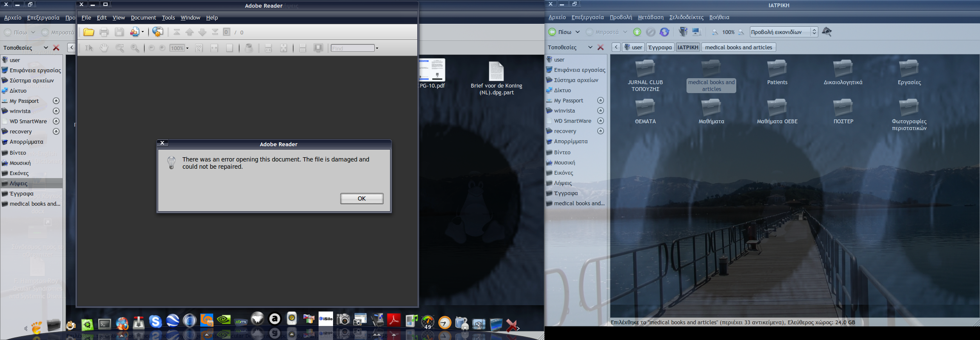The width and height of the screenshot is (980, 340).
Task: Open the collaborate icon's dropdown arrow in Adobe Reader
Action: click(142, 32)
